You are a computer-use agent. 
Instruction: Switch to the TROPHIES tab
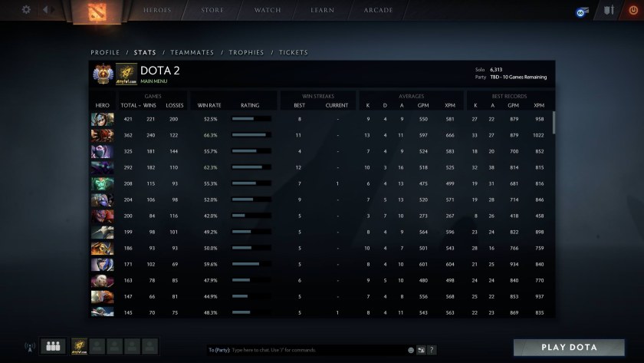click(x=246, y=52)
